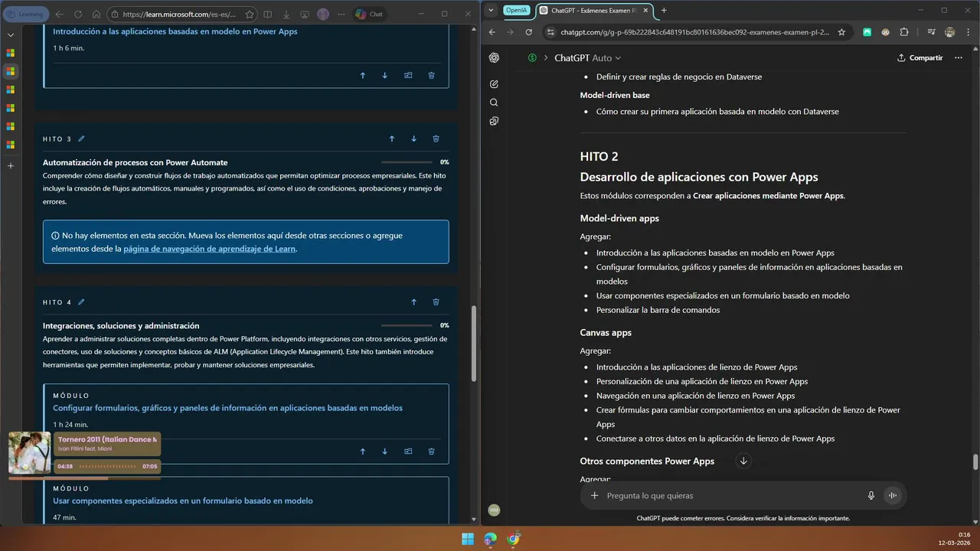This screenshot has height=551, width=980.
Task: Delete the HITO 4 section
Action: (436, 302)
